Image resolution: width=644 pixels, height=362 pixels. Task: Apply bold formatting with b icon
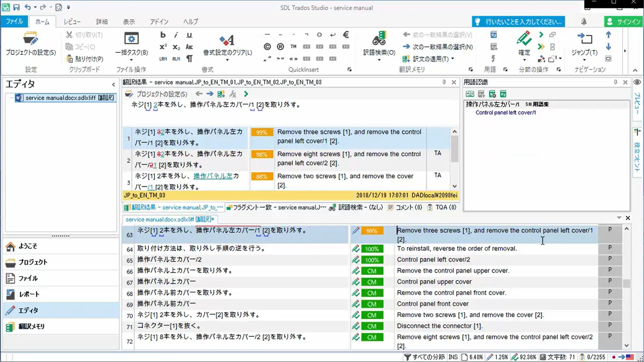tap(163, 35)
